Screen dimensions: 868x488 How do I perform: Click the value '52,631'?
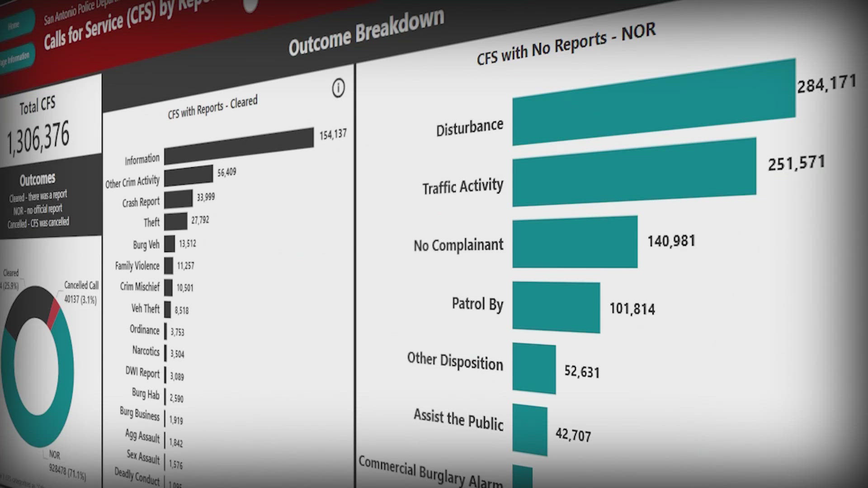pyautogui.click(x=582, y=371)
